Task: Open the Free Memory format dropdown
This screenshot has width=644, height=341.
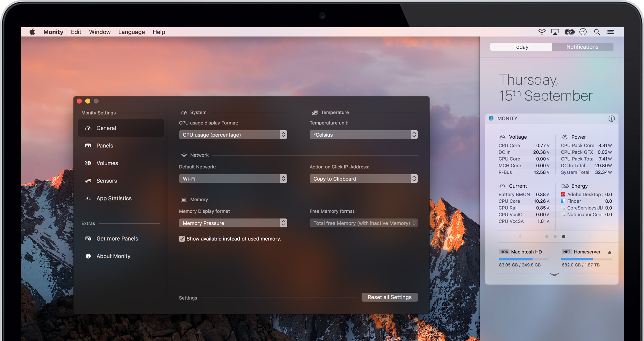Action: tap(363, 223)
